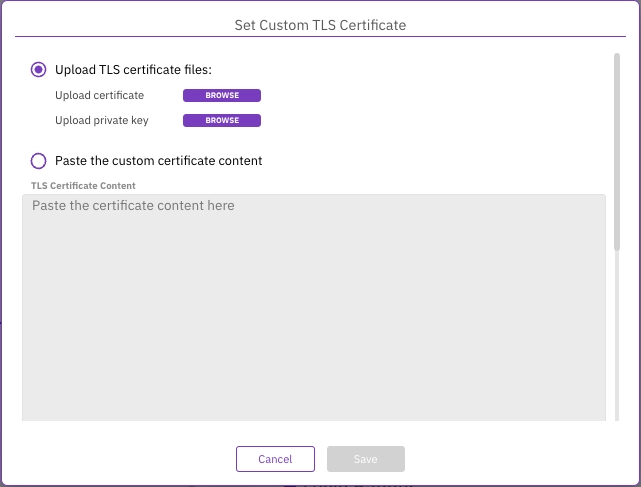Image resolution: width=641 pixels, height=487 pixels.
Task: Click the 'TLS Certificate Content' field heading
Action: point(84,186)
